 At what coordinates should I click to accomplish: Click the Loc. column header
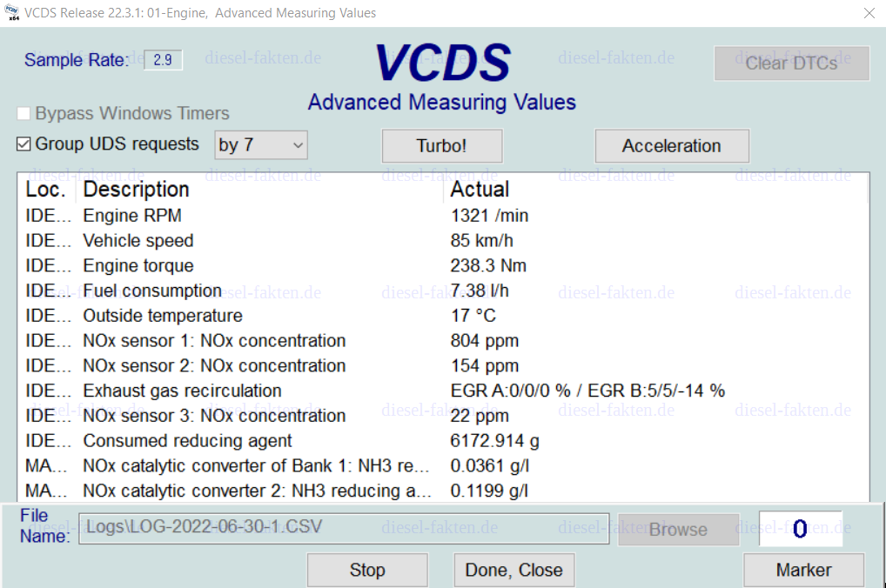(x=46, y=190)
